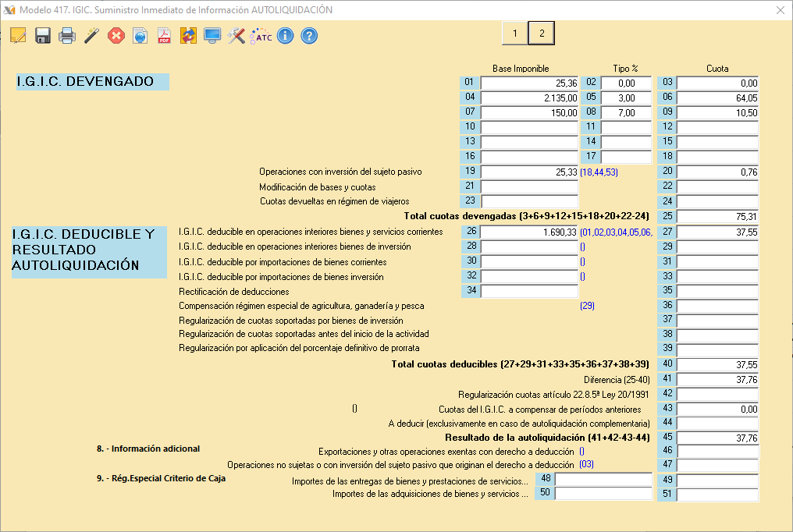Click the blue () link beside field 30

(582, 261)
